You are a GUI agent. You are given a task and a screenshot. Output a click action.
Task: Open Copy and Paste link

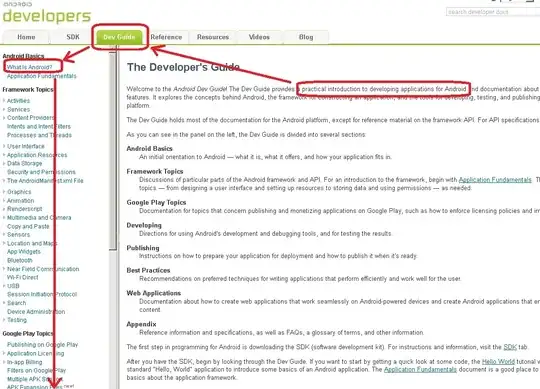click(x=28, y=226)
